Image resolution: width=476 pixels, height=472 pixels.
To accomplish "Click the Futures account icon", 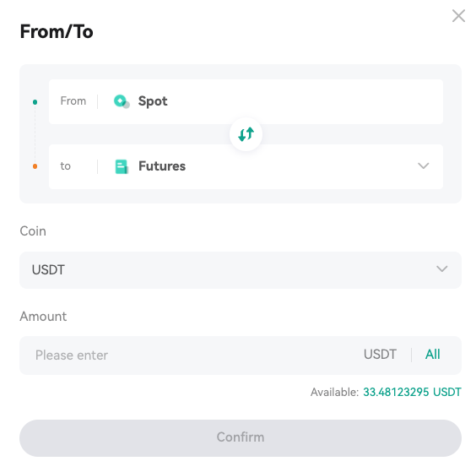I will coord(122,166).
